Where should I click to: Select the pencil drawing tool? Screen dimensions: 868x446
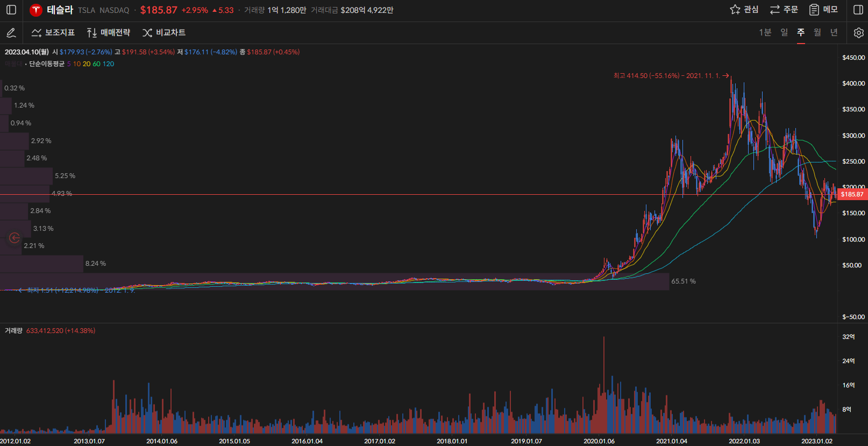[11, 33]
